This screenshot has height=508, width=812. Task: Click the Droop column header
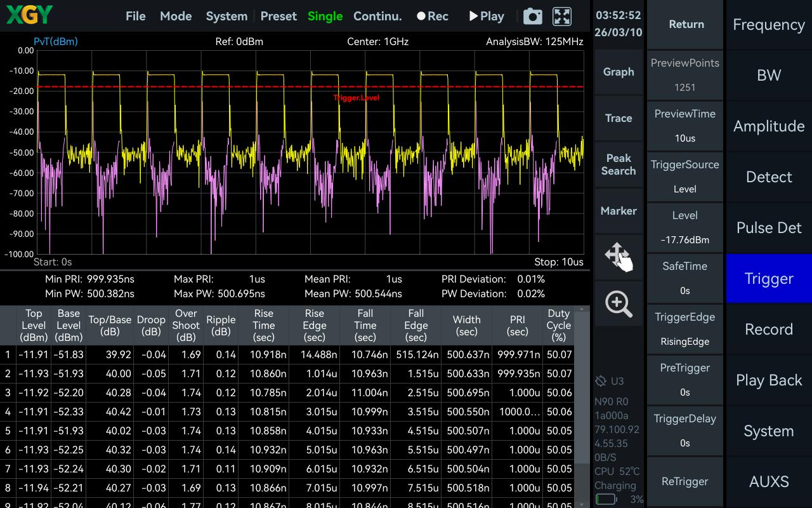point(151,325)
